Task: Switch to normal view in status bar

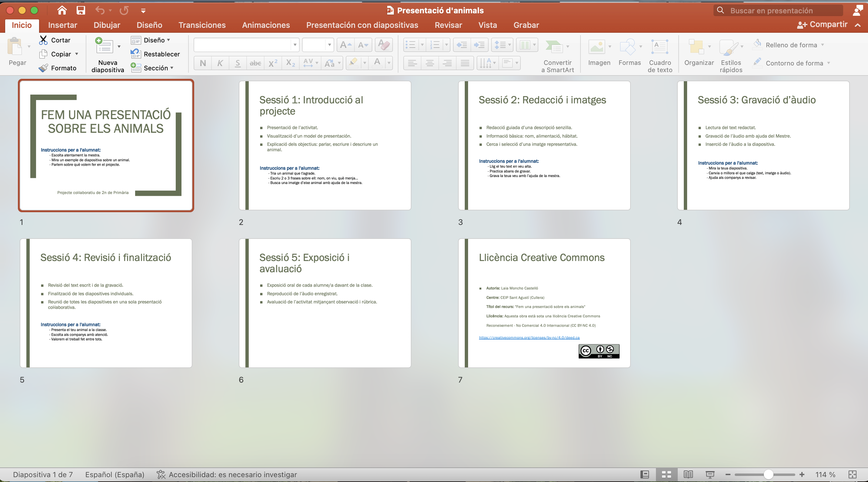Action: click(645, 475)
